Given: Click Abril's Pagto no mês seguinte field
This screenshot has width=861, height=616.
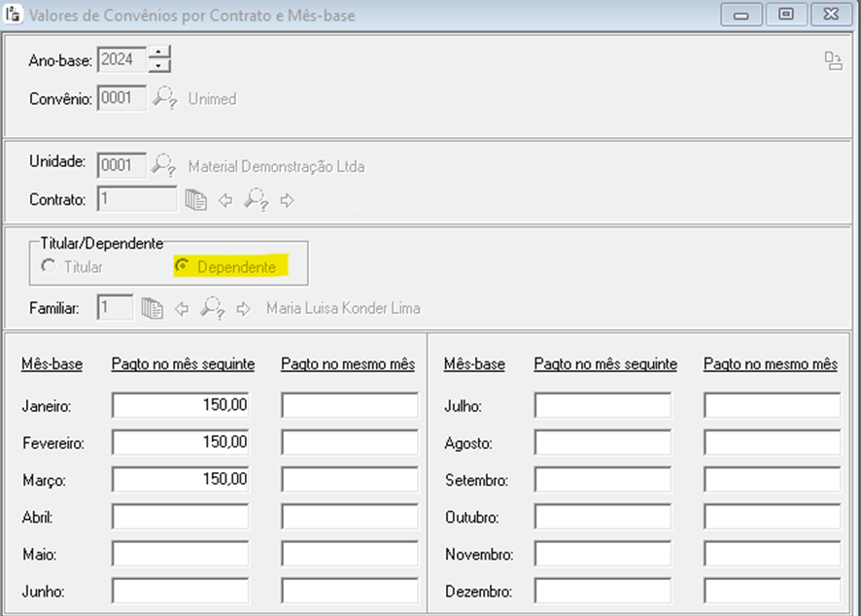Looking at the screenshot, I should click(181, 516).
